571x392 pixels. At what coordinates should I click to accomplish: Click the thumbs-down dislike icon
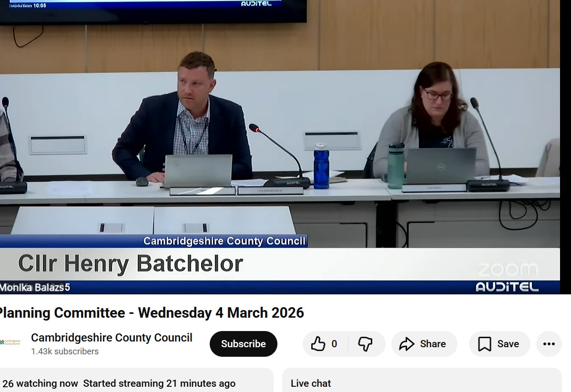click(365, 344)
